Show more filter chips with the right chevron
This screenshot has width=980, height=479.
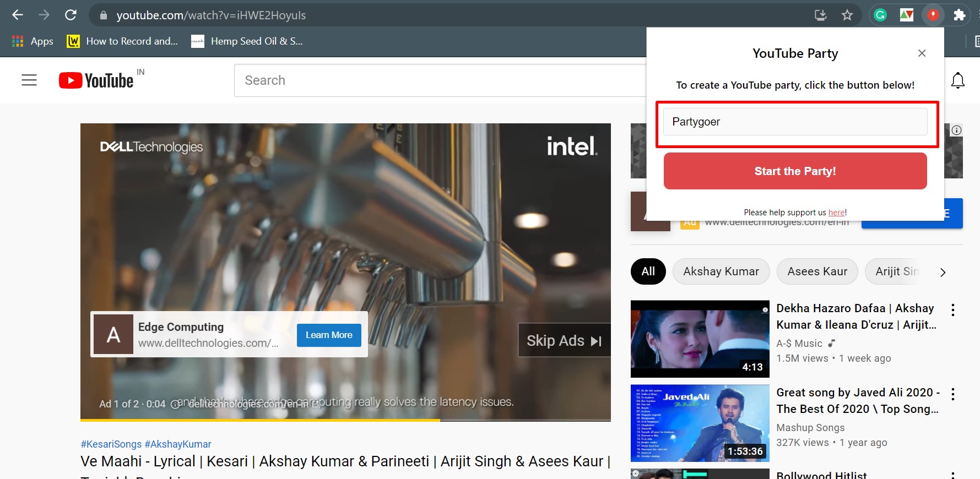tap(943, 272)
